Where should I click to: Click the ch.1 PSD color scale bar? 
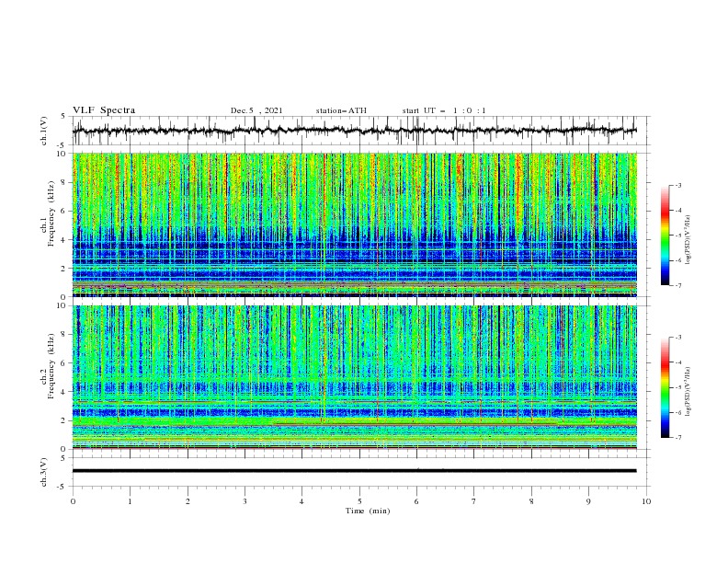(x=665, y=236)
